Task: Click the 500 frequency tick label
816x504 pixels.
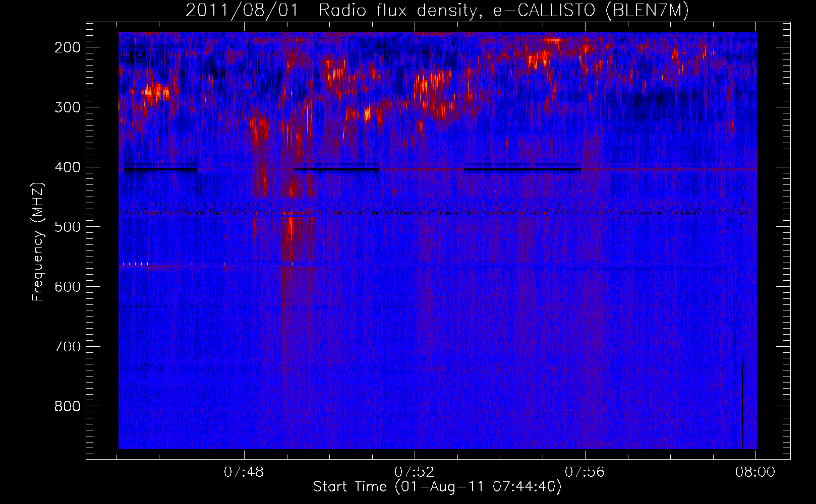Action: tap(68, 227)
